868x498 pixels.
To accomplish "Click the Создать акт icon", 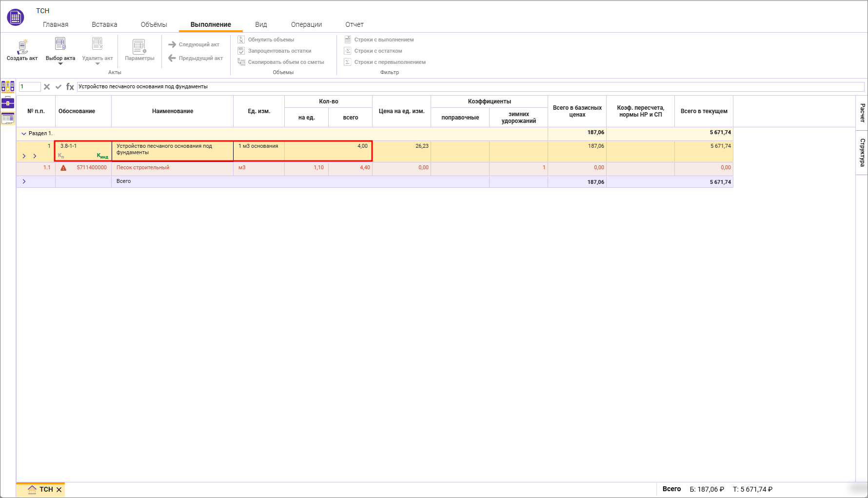I will point(22,47).
